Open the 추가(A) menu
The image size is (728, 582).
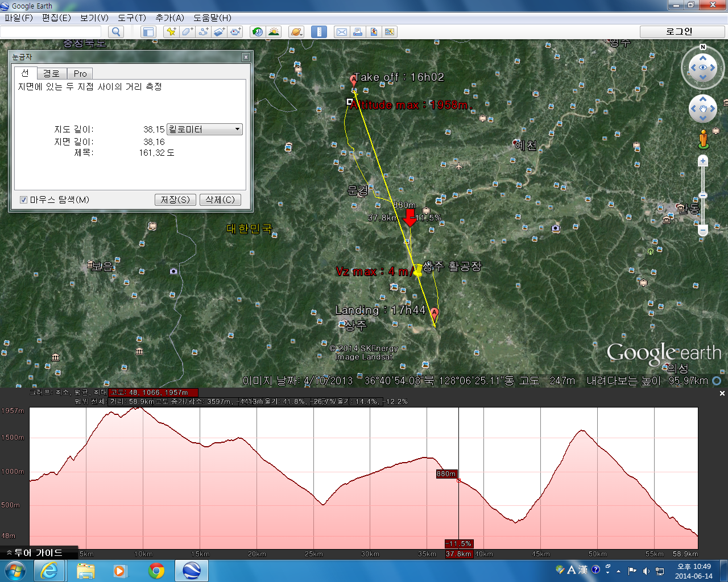click(x=169, y=18)
